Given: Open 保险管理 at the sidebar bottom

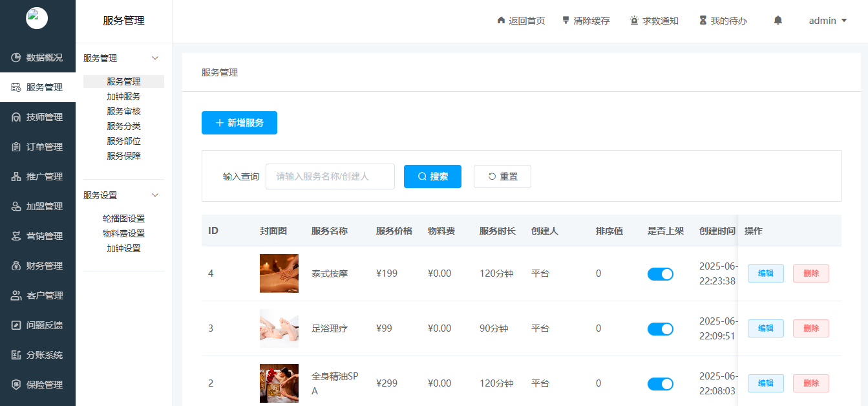Looking at the screenshot, I should (37, 384).
